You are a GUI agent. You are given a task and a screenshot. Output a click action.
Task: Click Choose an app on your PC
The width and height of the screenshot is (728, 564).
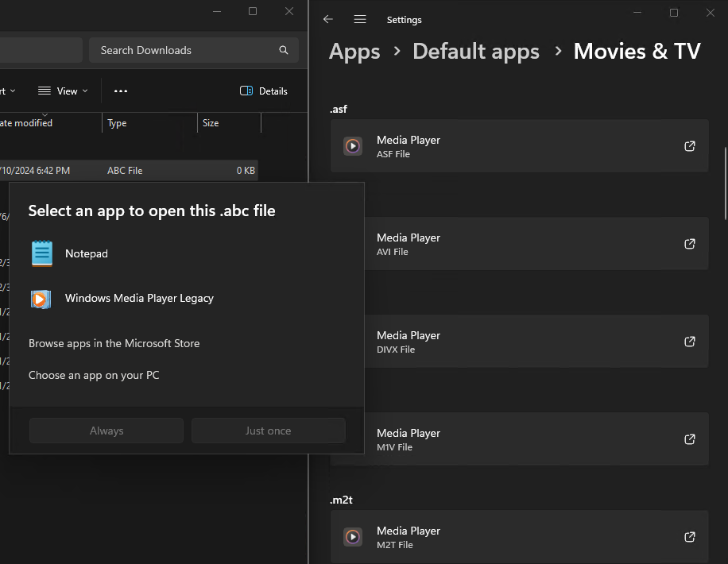pyautogui.click(x=94, y=375)
